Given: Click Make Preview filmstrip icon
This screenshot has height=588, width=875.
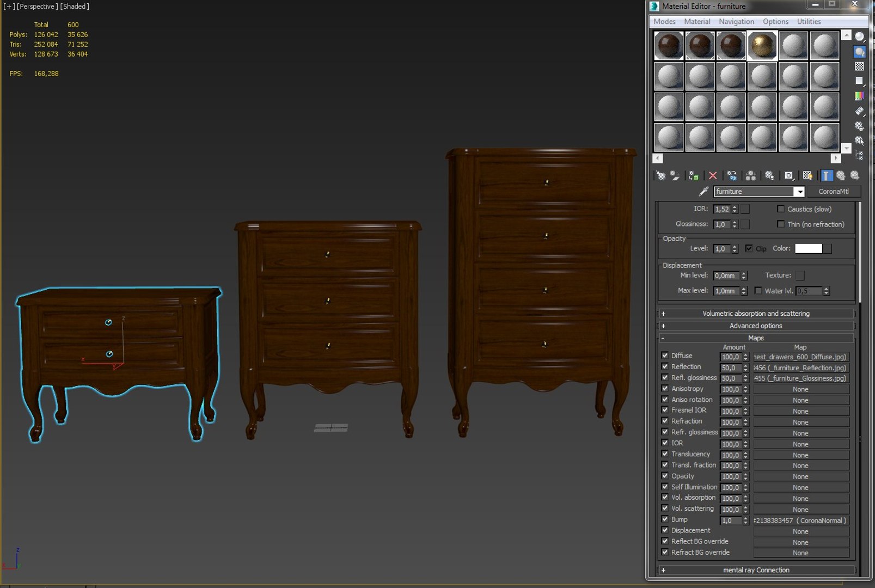Looking at the screenshot, I should point(859,111).
